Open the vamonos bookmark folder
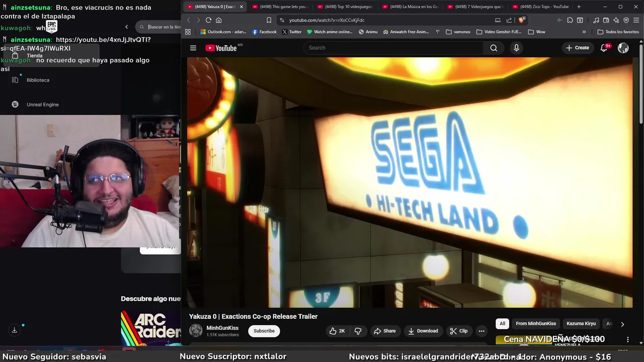The height and width of the screenshot is (362, 644). pyautogui.click(x=458, y=32)
